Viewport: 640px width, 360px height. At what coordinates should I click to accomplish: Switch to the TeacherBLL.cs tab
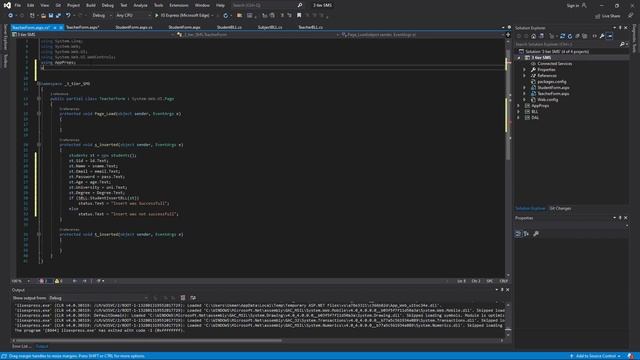pos(310,27)
